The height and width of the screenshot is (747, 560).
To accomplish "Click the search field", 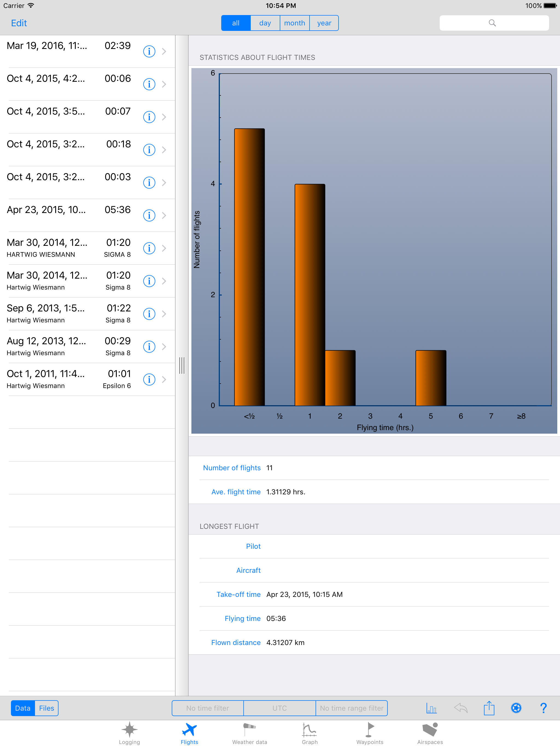I will 494,23.
